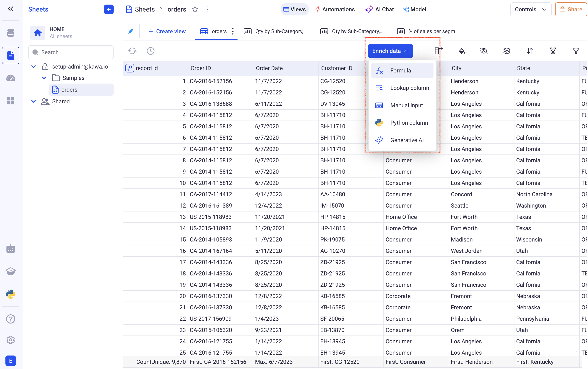Select Python column from menu
The image size is (588, 369).
click(x=409, y=123)
